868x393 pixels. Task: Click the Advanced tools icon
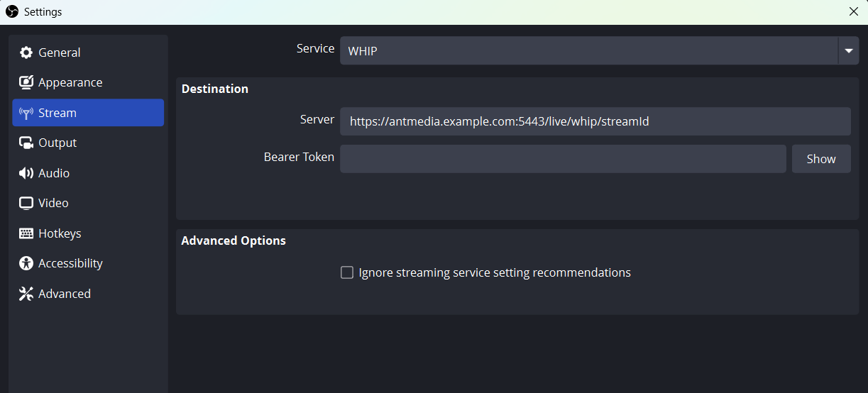[x=26, y=294]
